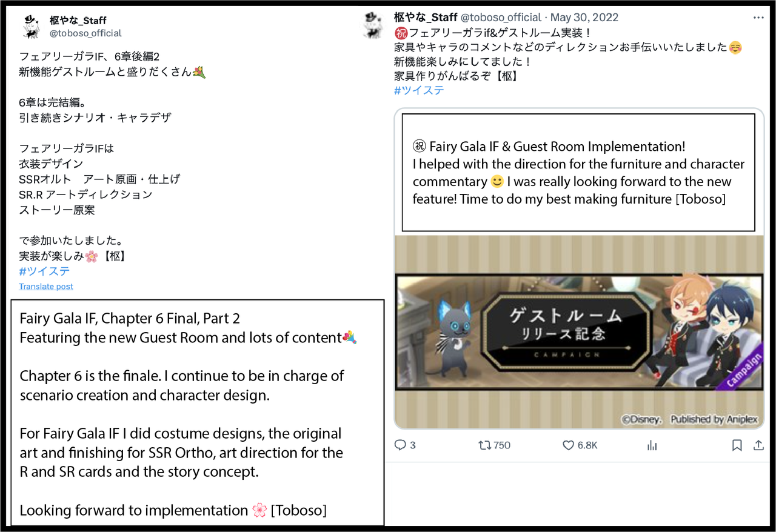Click the reply speech-bubble icon
This screenshot has height=532, width=776.
click(x=400, y=445)
